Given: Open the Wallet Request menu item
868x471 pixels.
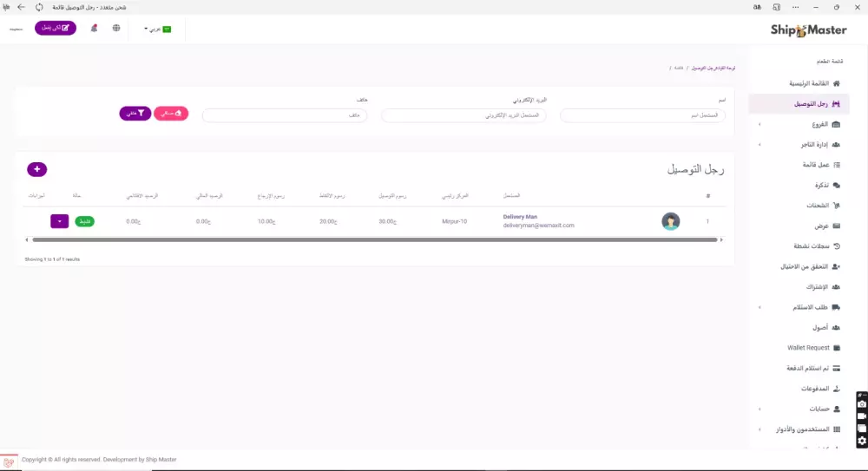Looking at the screenshot, I should [813, 348].
